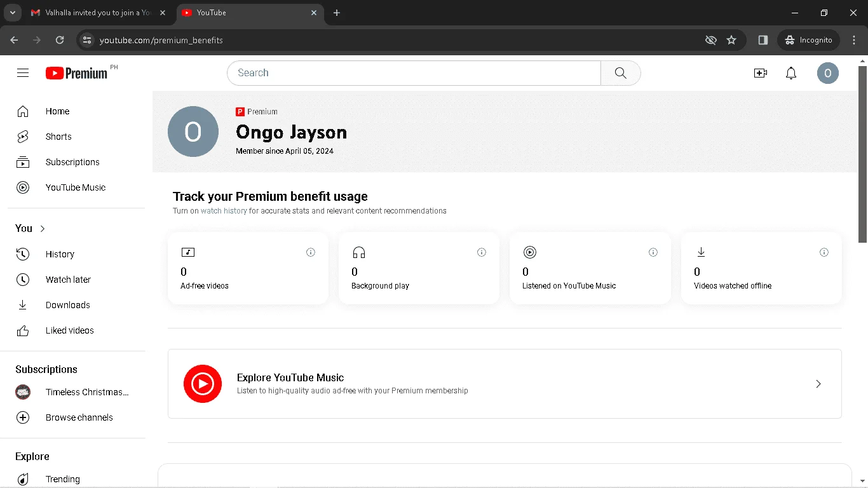Bookmark this page with star icon
Image resolution: width=868 pixels, height=488 pixels.
(x=731, y=40)
